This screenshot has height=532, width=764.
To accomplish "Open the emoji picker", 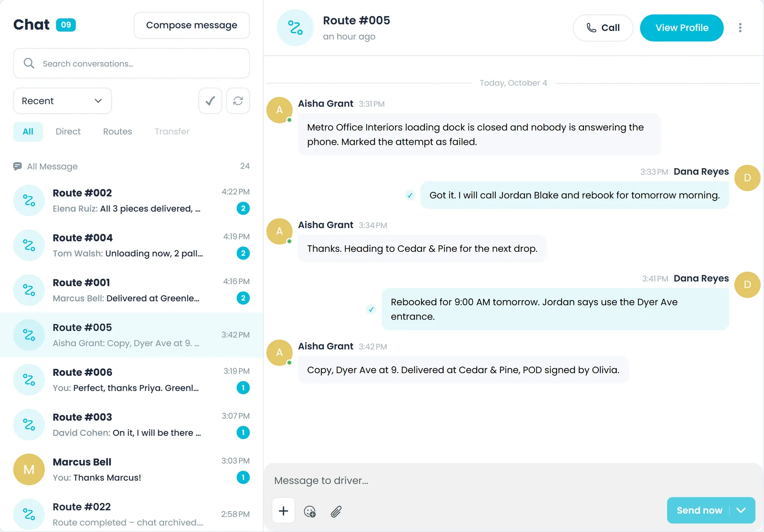I will pyautogui.click(x=310, y=511).
